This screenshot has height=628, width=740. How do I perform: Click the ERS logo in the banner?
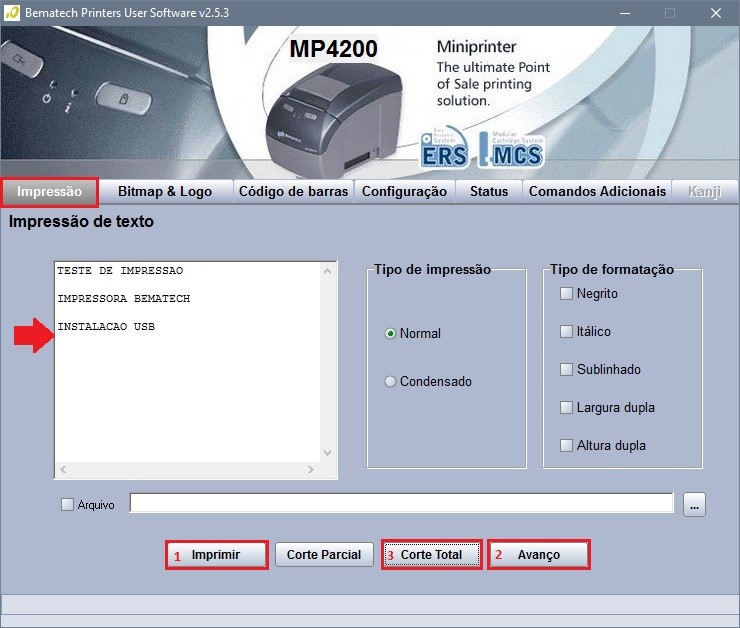point(444,149)
